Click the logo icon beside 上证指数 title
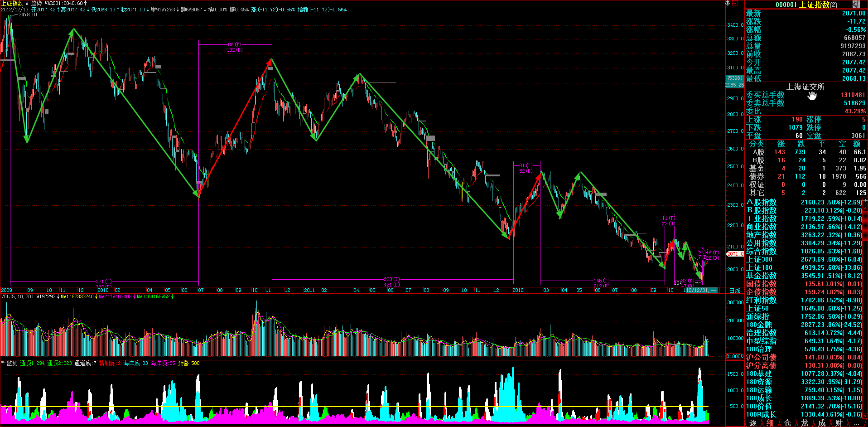The height and width of the screenshot is (427, 868). [x=856, y=4]
